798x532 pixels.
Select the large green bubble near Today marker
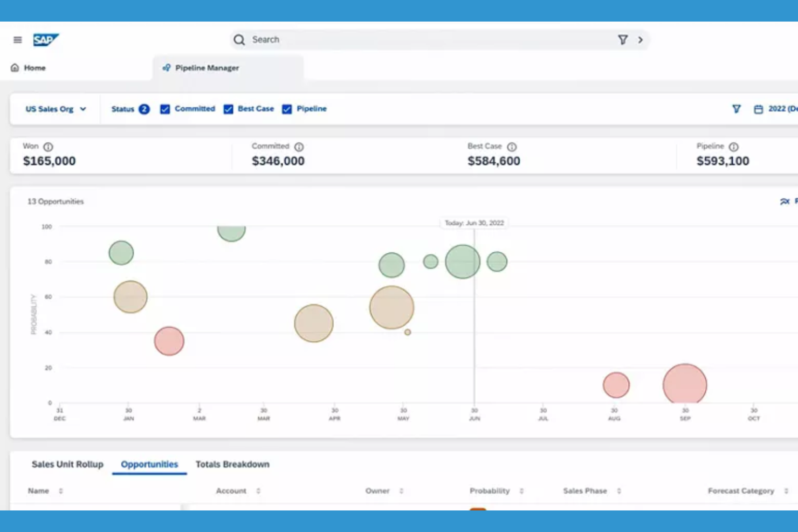(462, 261)
